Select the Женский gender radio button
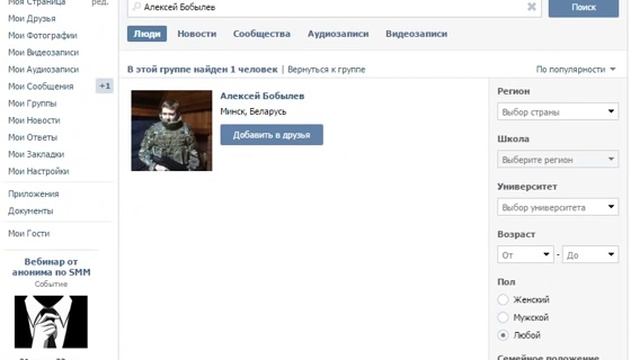Viewport: 640px width, 360px height. click(x=503, y=300)
